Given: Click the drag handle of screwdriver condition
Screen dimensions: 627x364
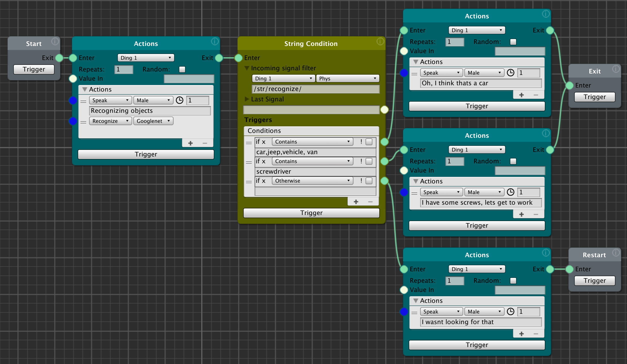Looking at the screenshot, I should (249, 162).
